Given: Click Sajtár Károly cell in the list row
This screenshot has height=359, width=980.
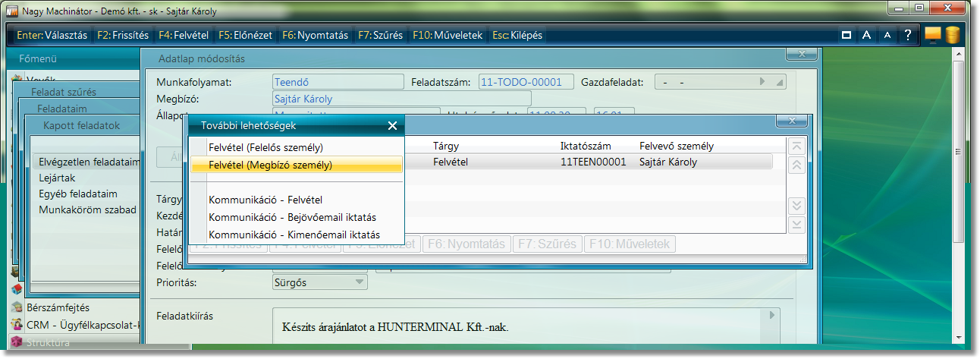Looking at the screenshot, I should pyautogui.click(x=668, y=162).
